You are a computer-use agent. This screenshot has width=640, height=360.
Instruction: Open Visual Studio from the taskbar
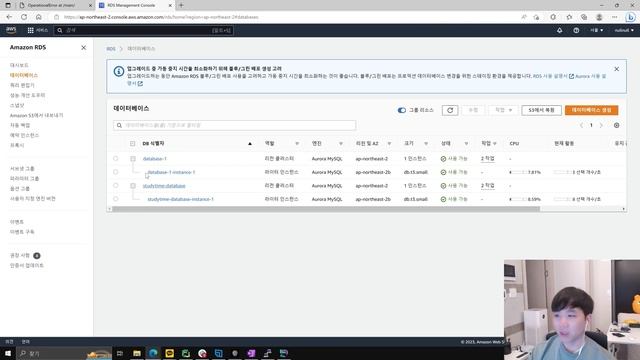(x=251, y=353)
